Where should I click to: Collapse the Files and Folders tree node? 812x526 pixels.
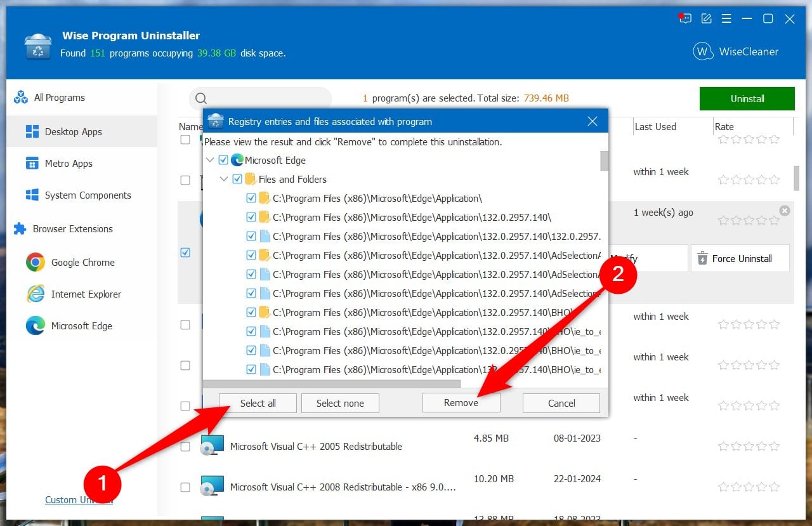(x=224, y=179)
